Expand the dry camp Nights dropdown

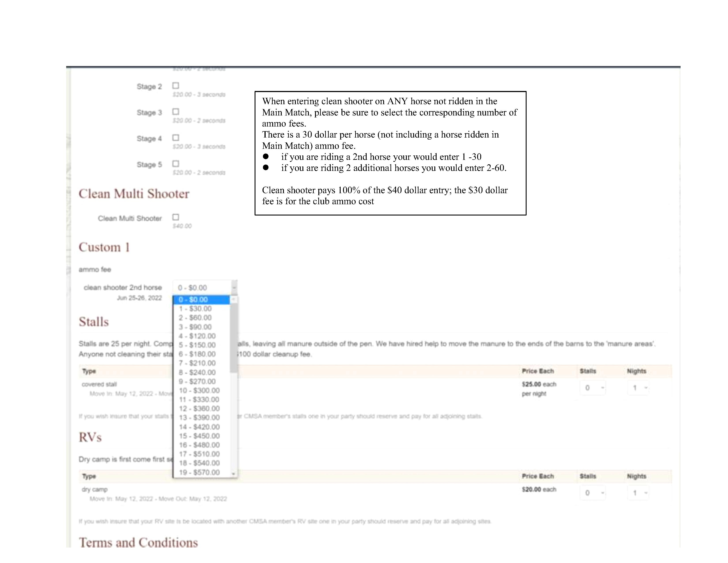click(638, 493)
